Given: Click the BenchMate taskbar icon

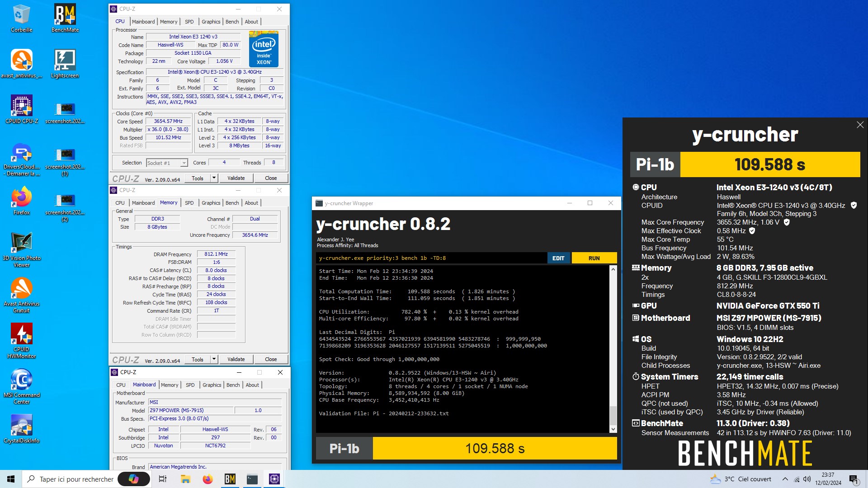Looking at the screenshot, I should [230, 479].
